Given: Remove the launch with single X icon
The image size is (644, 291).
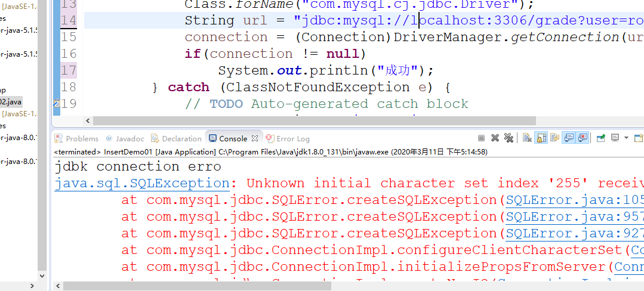Looking at the screenshot, I should 495,138.
